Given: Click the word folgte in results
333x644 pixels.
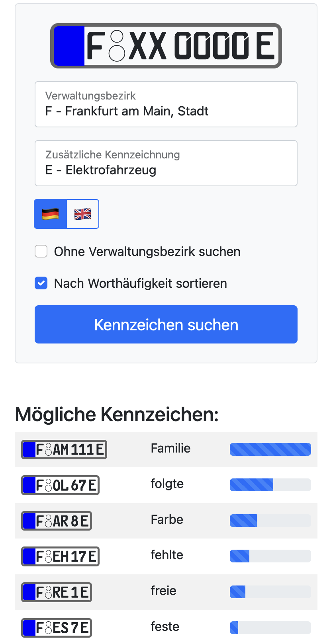Looking at the screenshot, I should pyautogui.click(x=167, y=484).
